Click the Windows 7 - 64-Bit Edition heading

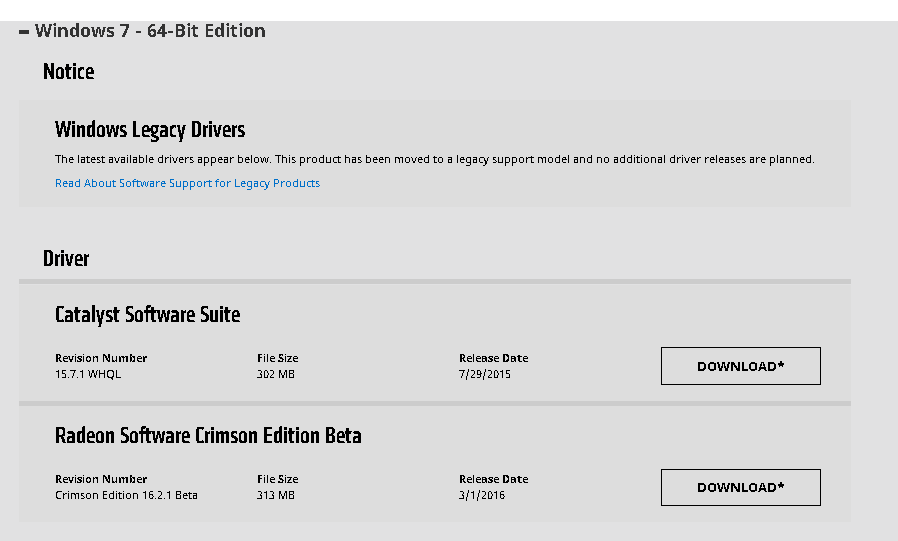(x=150, y=31)
